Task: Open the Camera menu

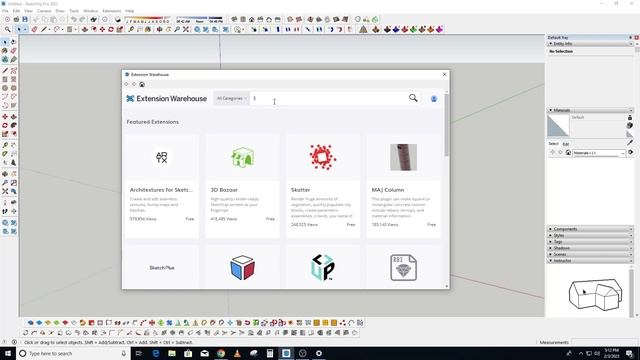Action: (x=44, y=11)
